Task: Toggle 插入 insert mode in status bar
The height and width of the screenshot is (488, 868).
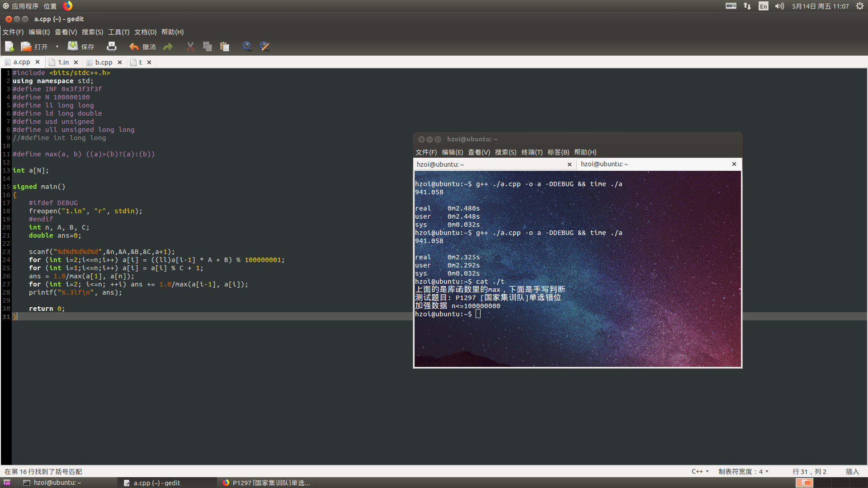Action: click(852, 471)
